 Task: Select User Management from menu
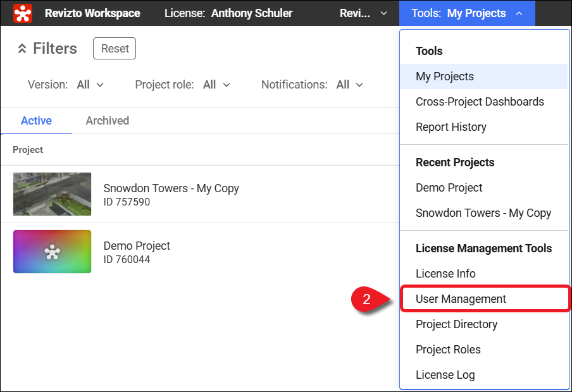click(461, 299)
